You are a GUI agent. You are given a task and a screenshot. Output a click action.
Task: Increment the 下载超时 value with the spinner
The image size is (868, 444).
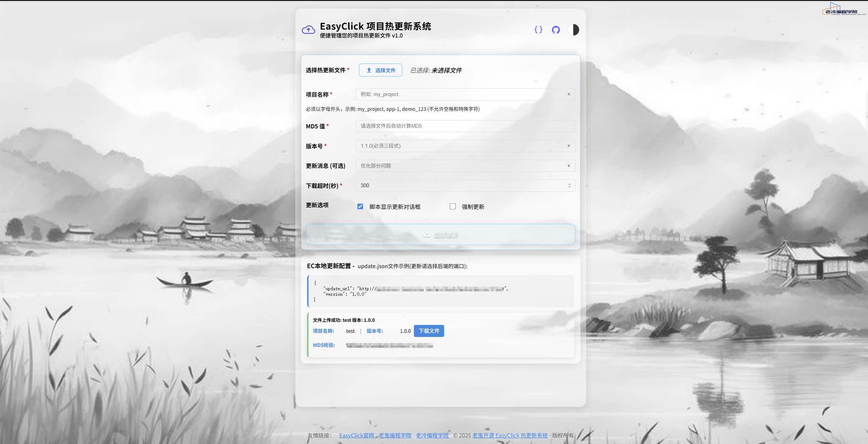tap(569, 184)
